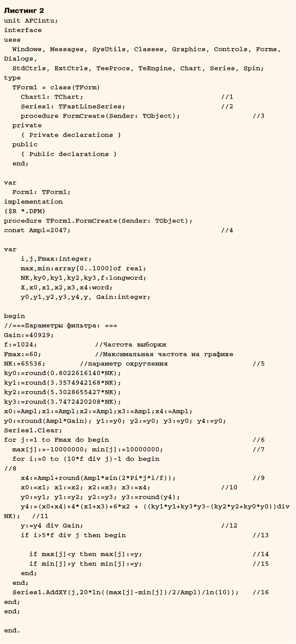Click the "TForm1 = class(TForm)" declaration
Image resolution: width=296 pixels, height=644 pixels.
[56, 87]
